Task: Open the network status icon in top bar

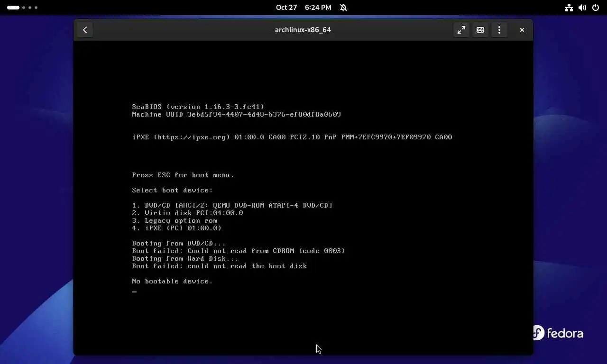Action: click(x=569, y=8)
